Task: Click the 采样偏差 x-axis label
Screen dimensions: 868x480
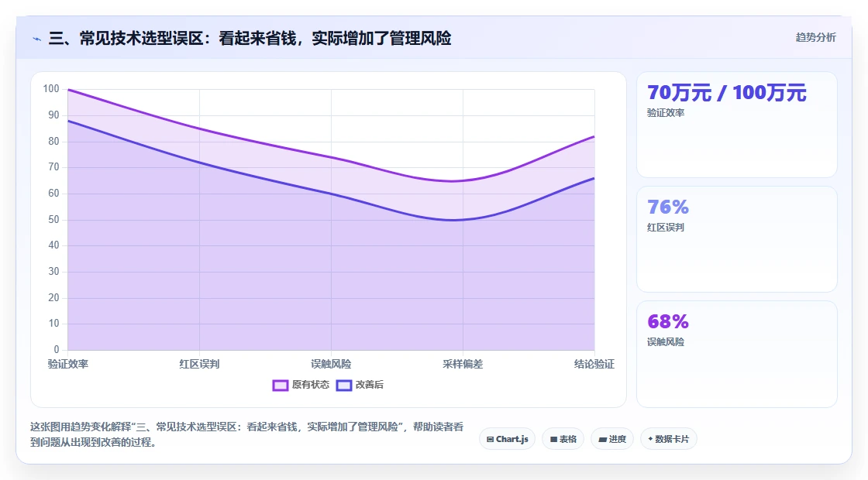Action: (x=463, y=364)
